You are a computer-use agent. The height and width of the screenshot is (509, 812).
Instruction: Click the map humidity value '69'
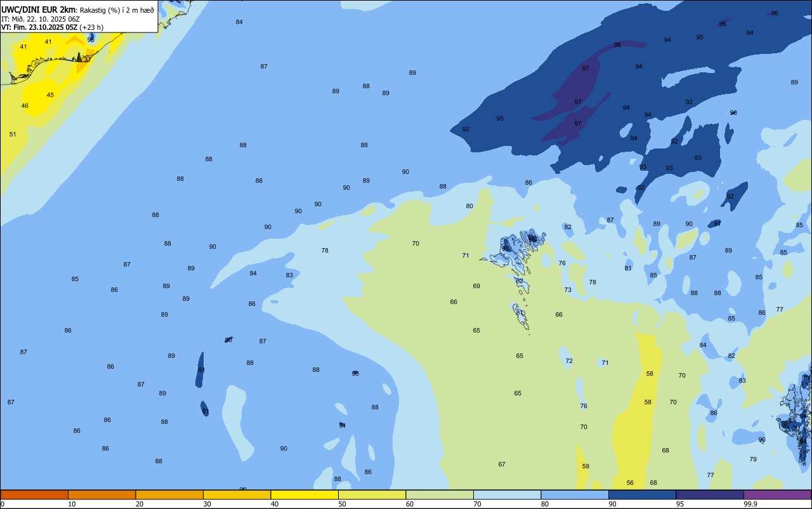476,286
